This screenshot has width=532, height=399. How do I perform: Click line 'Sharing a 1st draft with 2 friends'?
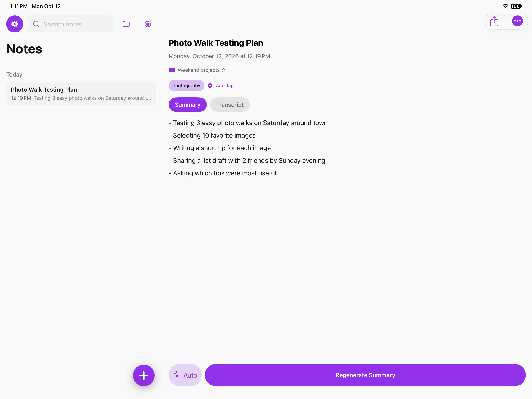[x=247, y=160]
